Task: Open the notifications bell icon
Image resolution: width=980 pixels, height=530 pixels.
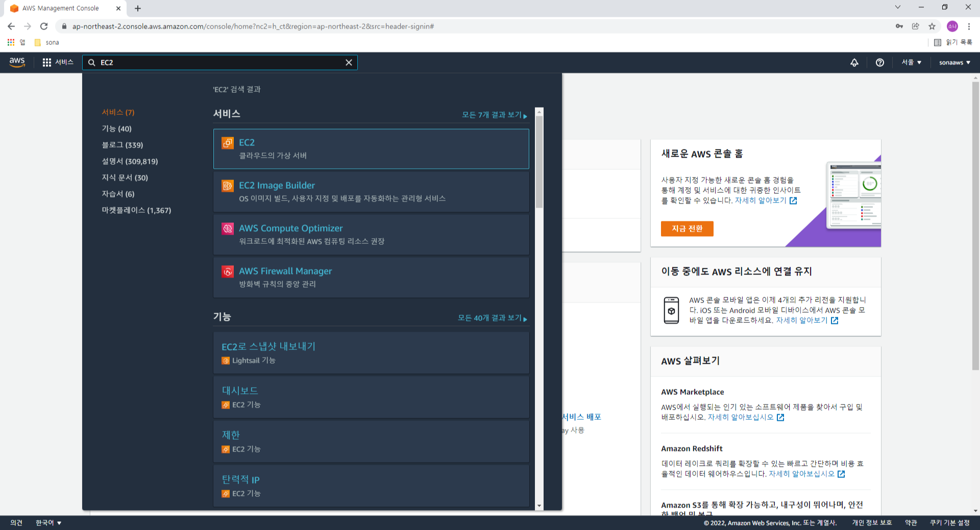Action: [854, 63]
